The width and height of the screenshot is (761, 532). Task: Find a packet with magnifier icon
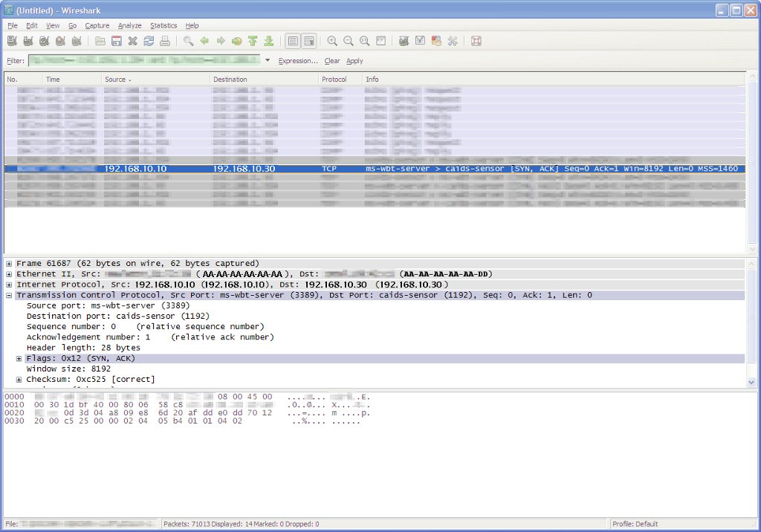coord(188,42)
